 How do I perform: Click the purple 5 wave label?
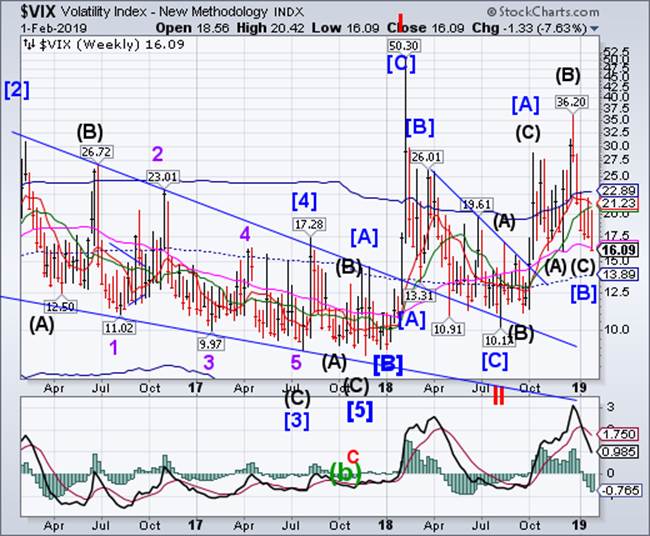[296, 362]
